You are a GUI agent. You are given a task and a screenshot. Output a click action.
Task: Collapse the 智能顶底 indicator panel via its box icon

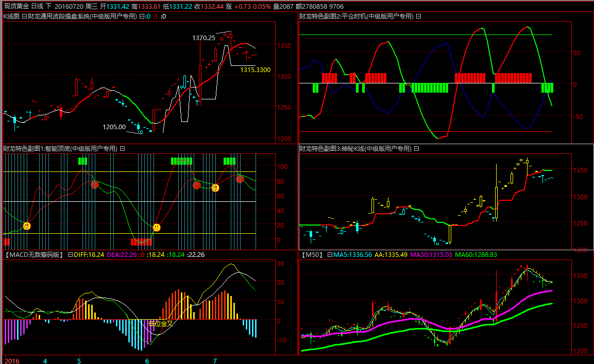(123, 148)
